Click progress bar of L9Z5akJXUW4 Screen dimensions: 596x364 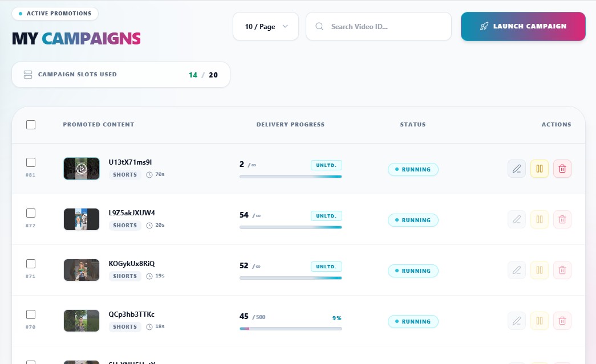point(291,227)
